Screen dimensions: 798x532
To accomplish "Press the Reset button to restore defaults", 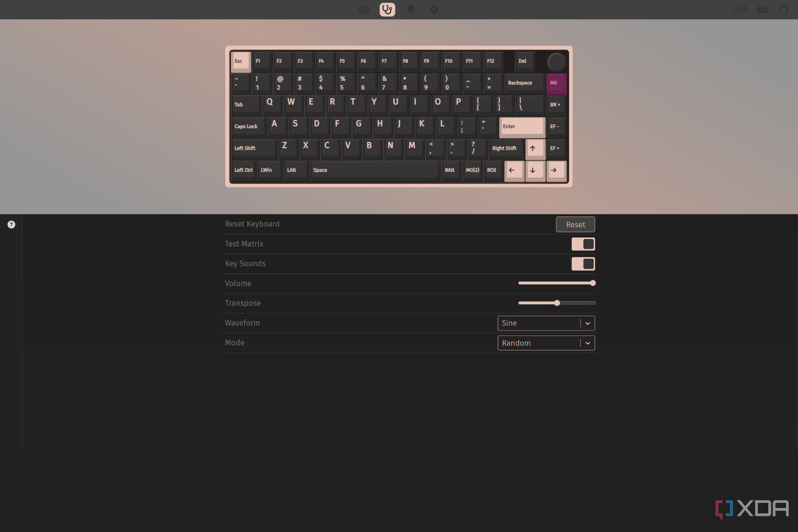I will coord(575,225).
